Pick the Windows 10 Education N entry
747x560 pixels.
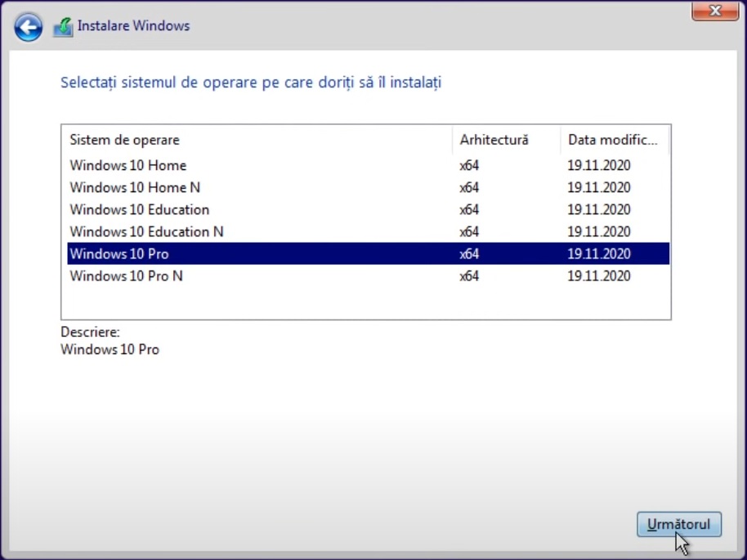(146, 231)
